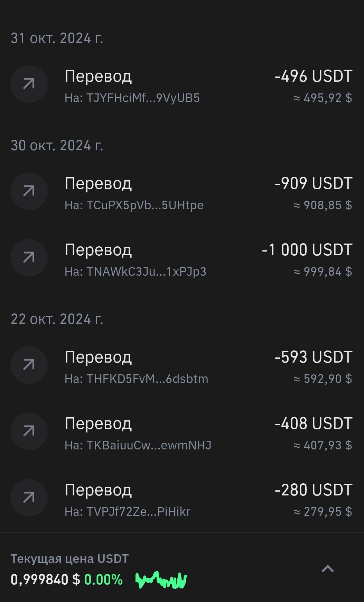
Task: Open transfer to address TJYFHciMf...9VyUB5
Action: 132,98
